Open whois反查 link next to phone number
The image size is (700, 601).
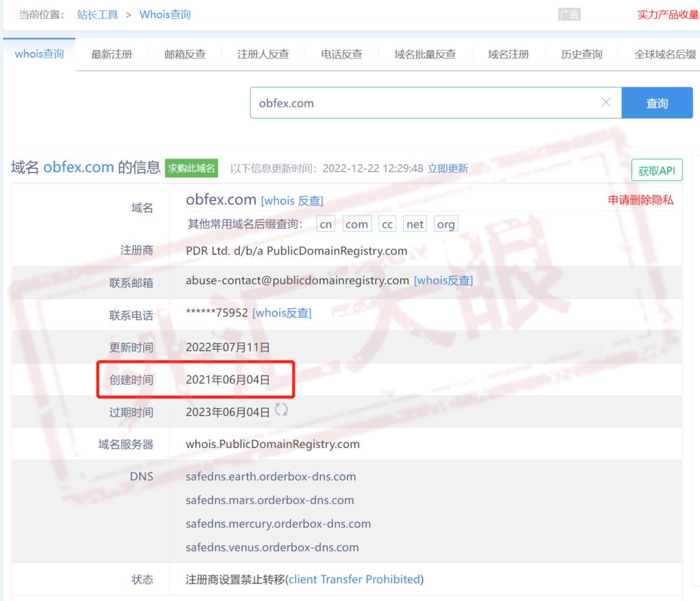[282, 313]
